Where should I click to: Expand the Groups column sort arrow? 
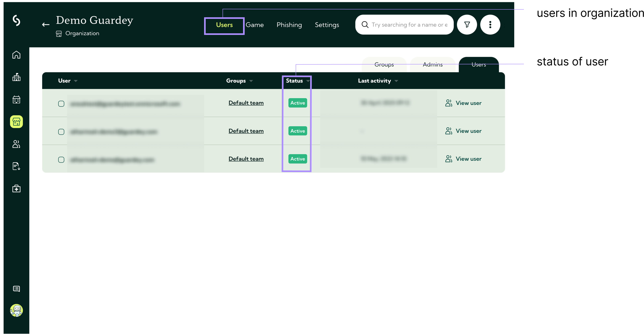(x=251, y=81)
